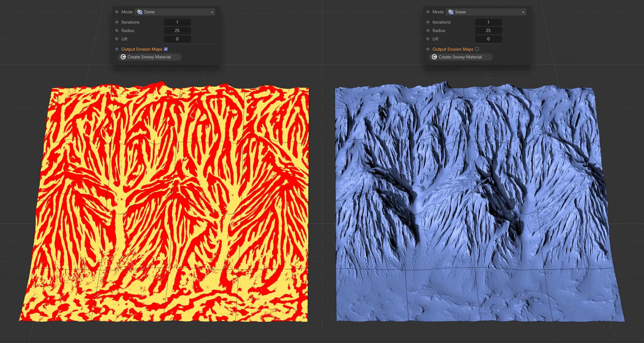The width and height of the screenshot is (644, 343).
Task: Click the orange Output Erosion Maps label text
Action: click(x=142, y=49)
